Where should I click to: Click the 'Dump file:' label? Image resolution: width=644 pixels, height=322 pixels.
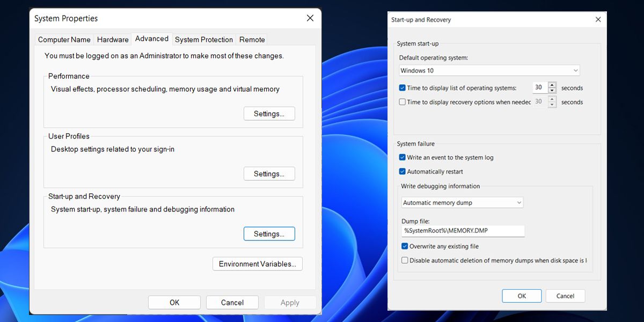(x=416, y=221)
